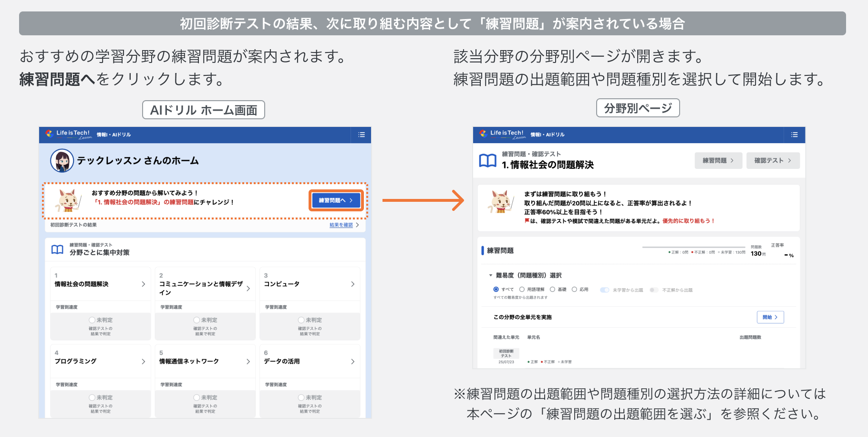Click 未判定 status in 情報社会の問題解決 card
Screen dimensions: 868x437
click(101, 320)
